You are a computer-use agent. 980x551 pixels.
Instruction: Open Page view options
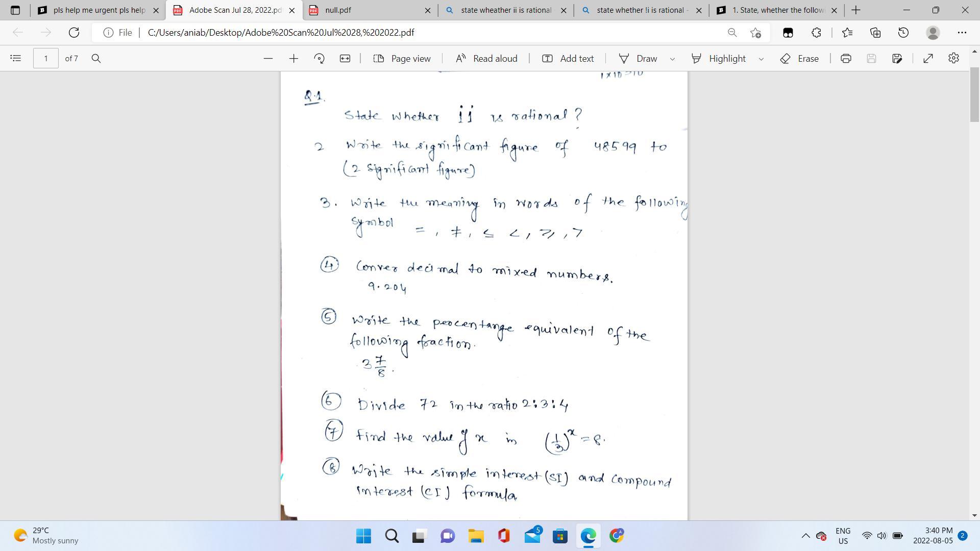coord(402,58)
